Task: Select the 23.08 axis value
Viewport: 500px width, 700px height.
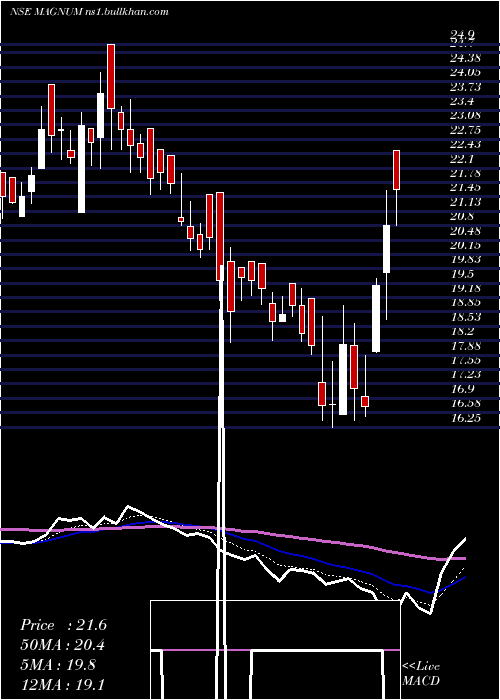Action: point(465,115)
